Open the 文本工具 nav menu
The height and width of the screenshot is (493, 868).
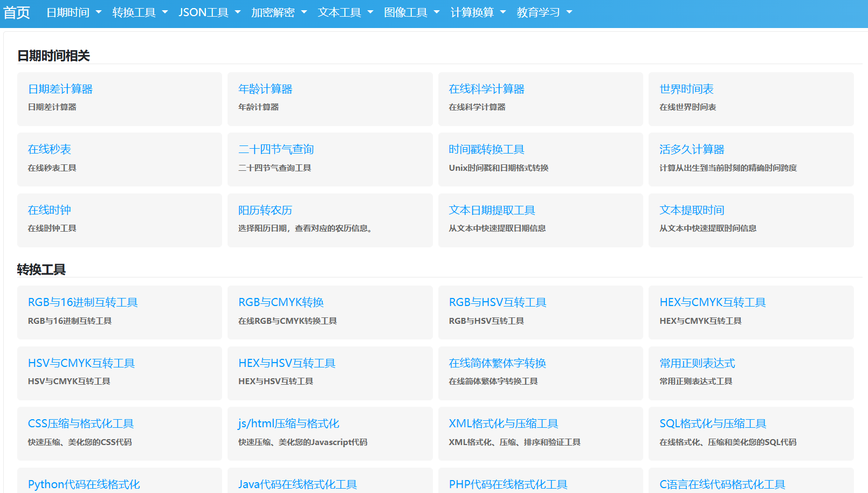(x=345, y=12)
